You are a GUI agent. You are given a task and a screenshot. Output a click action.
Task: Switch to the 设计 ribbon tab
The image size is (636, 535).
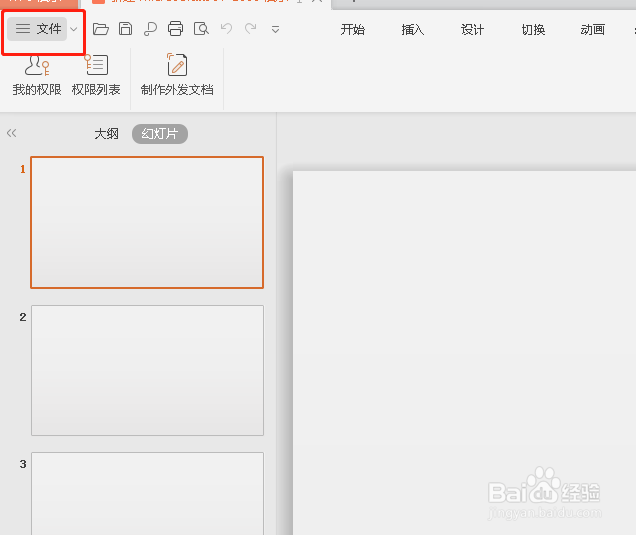tap(472, 30)
